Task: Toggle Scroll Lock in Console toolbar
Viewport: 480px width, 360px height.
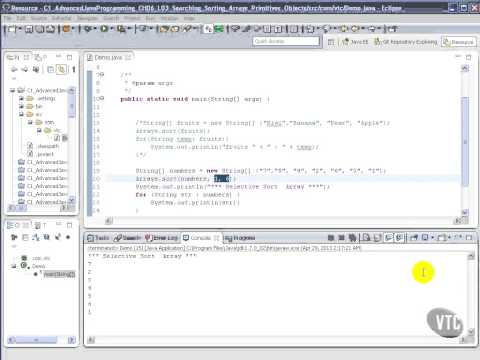Action: [x=377, y=238]
